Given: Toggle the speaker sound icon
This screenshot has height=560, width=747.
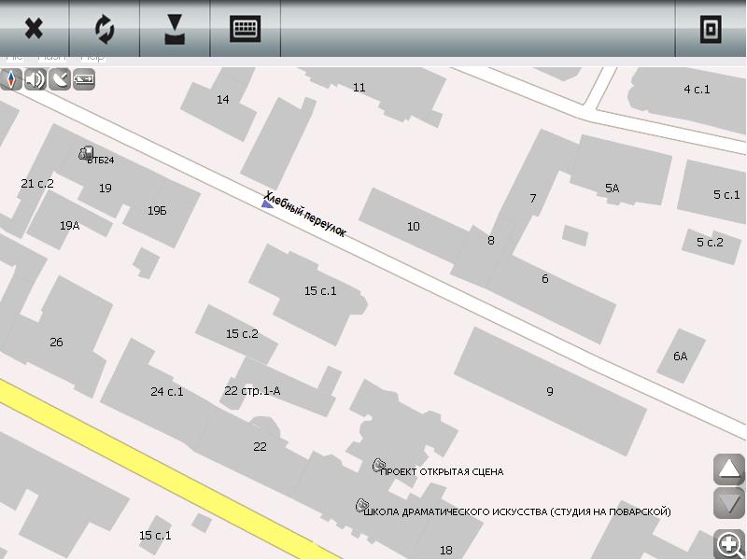Looking at the screenshot, I should pyautogui.click(x=35, y=79).
